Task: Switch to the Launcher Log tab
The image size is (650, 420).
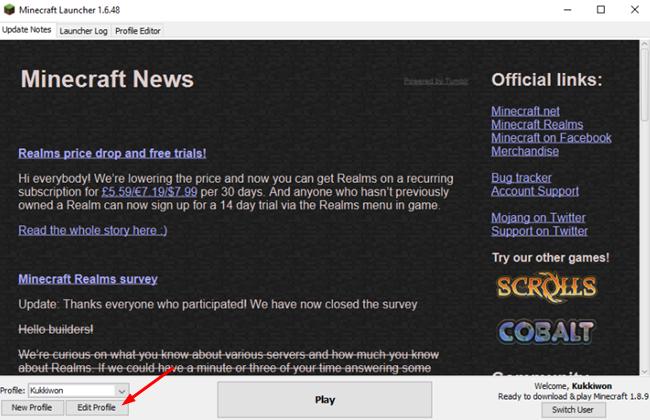Action: point(84,31)
